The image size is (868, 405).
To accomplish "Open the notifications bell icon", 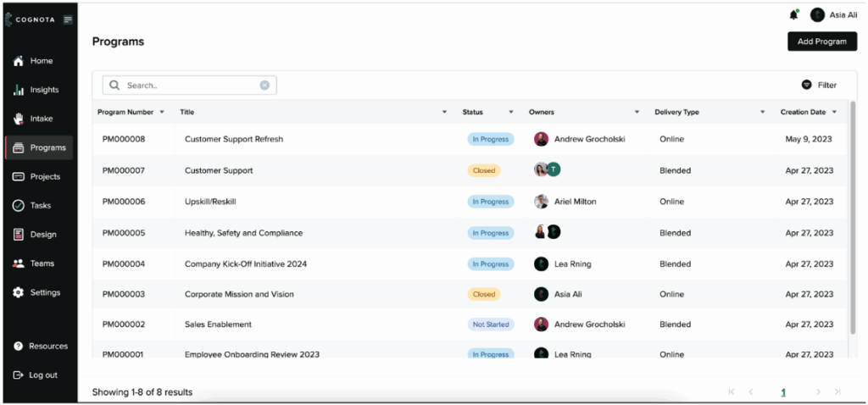I will pos(793,14).
